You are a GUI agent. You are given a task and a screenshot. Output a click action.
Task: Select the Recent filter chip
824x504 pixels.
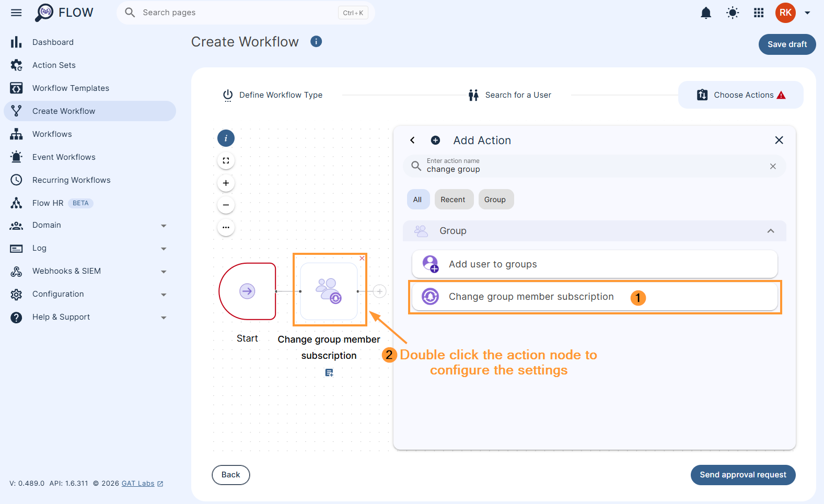point(453,200)
